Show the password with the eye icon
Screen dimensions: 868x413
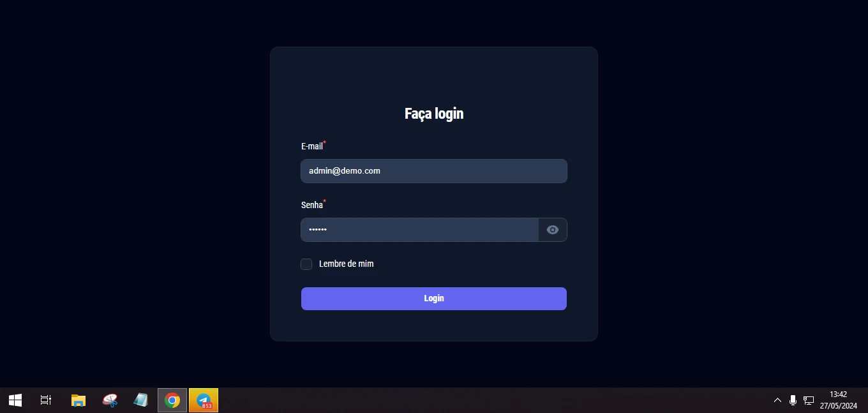pos(553,230)
